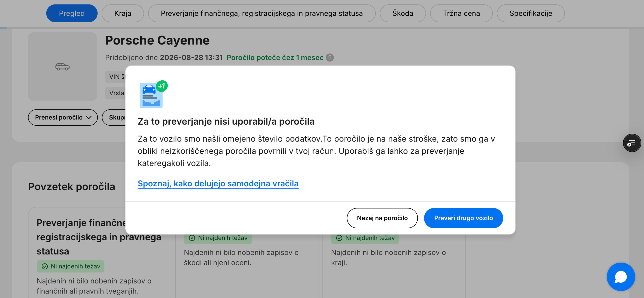
Task: Open the Tržna cena tab
Action: coord(461,13)
